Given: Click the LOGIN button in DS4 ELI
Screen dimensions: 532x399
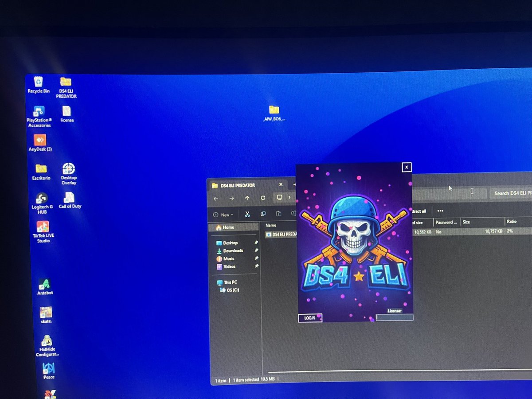Looking at the screenshot, I should 310,318.
